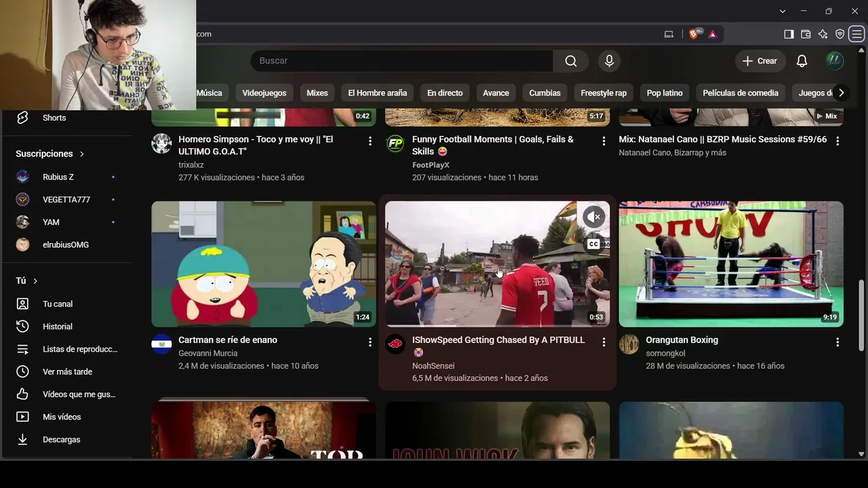Expand the Tú section
The width and height of the screenshot is (868, 488).
26,281
